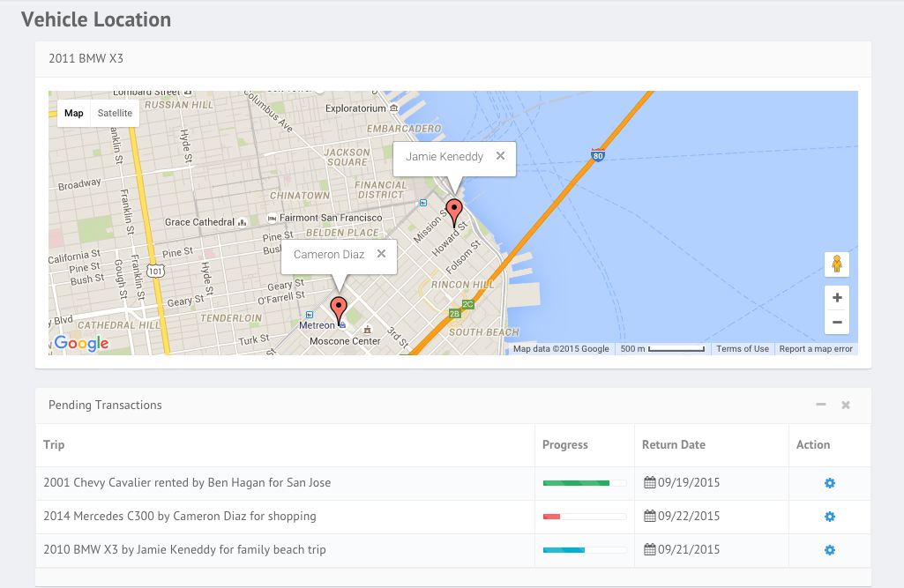Click the blue progress bar for BMW X3
This screenshot has height=588, width=904.
click(x=585, y=550)
